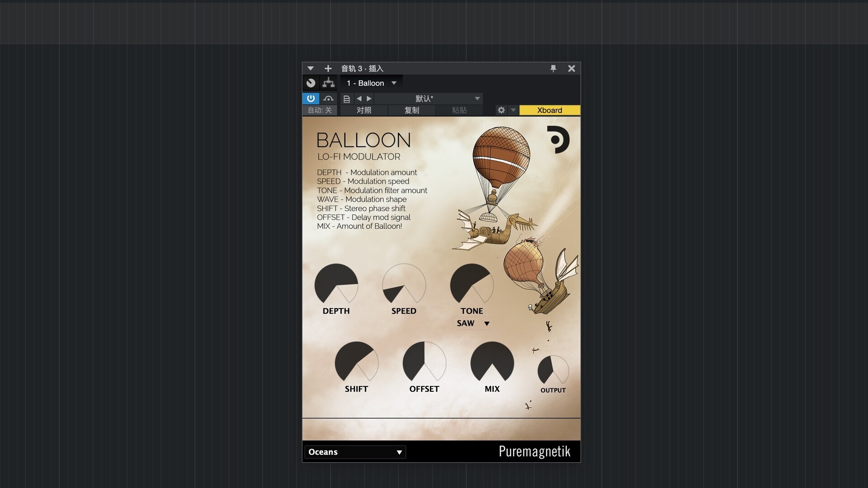Open the routing/channel editor icon
Viewport: 868px width, 488px height.
329,83
